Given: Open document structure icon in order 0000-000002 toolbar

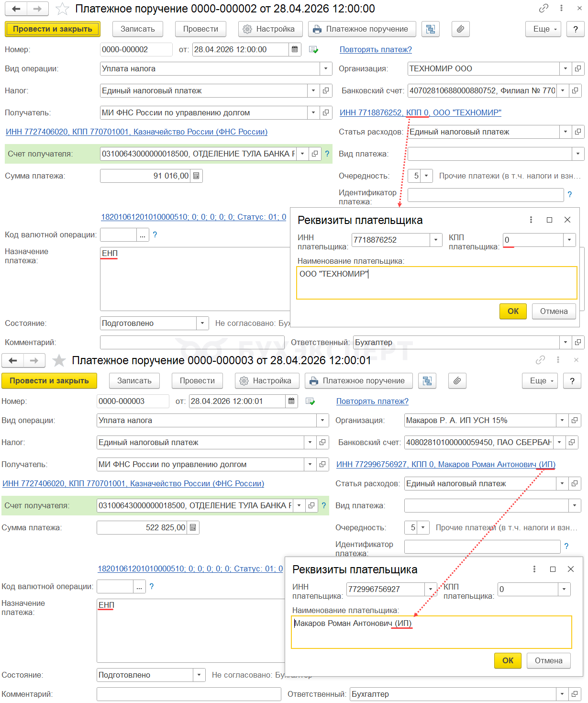Looking at the screenshot, I should tap(431, 29).
